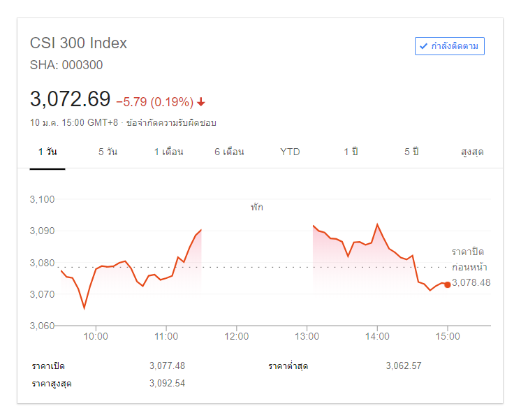Viewport: 521px width, 420px height.
Task: Toggle the กำลังติดตาม following button
Action: (x=449, y=46)
